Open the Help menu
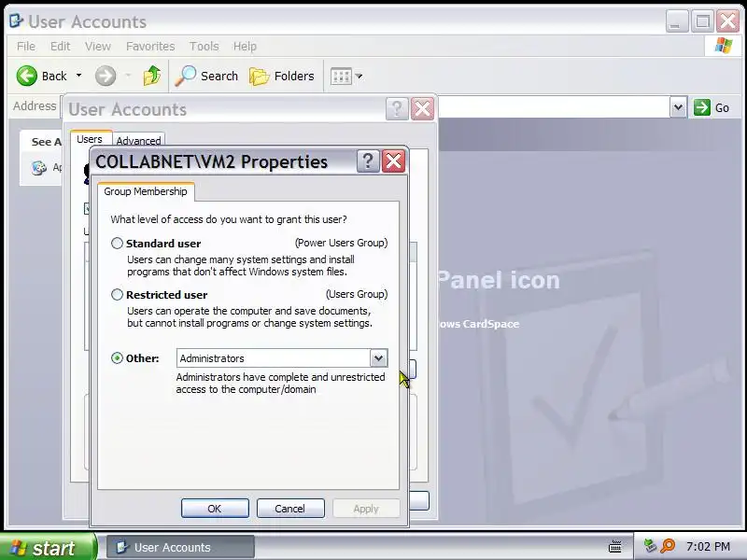 coord(245,46)
